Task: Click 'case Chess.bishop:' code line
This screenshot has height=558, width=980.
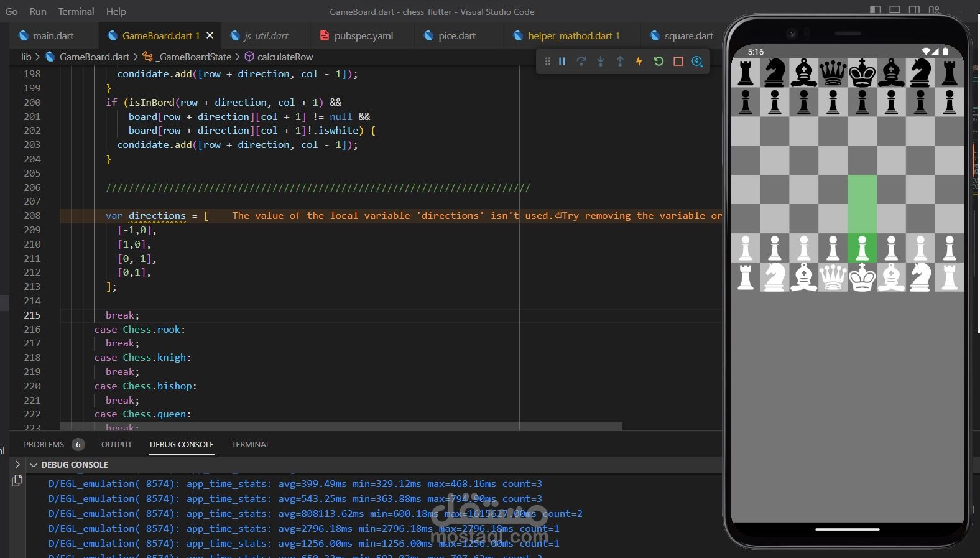Action: pyautogui.click(x=146, y=386)
